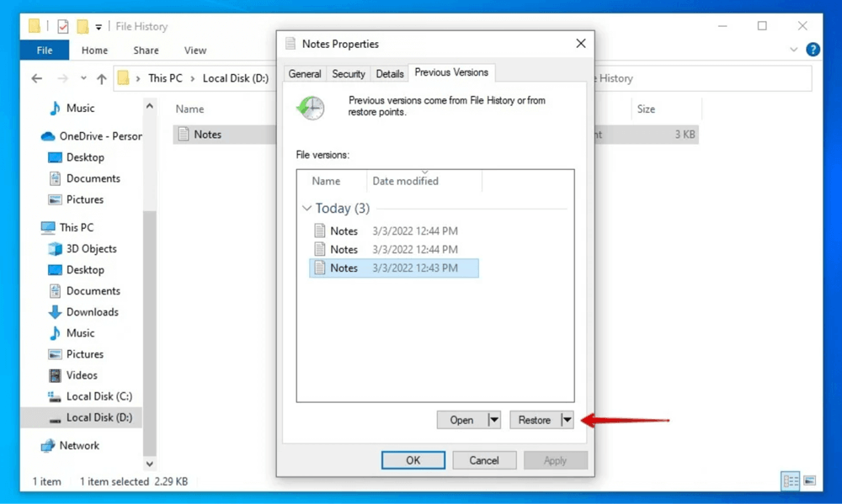This screenshot has height=504, width=842.
Task: Open folder properties from the Quick Access Toolbar
Action: (x=62, y=26)
